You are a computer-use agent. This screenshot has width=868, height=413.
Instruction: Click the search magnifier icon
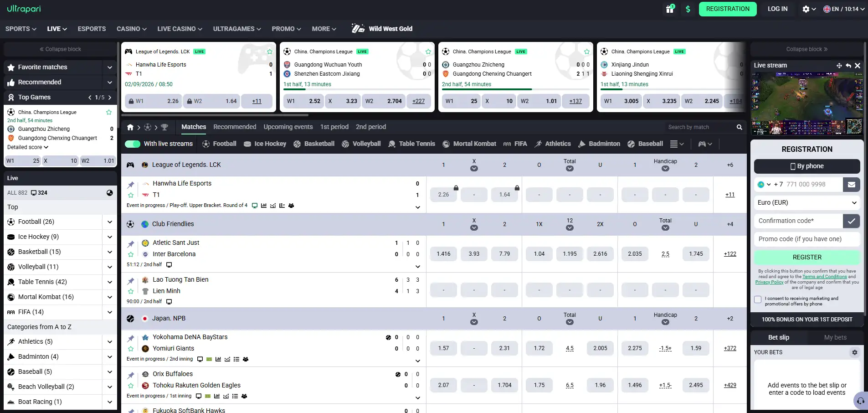pyautogui.click(x=739, y=127)
